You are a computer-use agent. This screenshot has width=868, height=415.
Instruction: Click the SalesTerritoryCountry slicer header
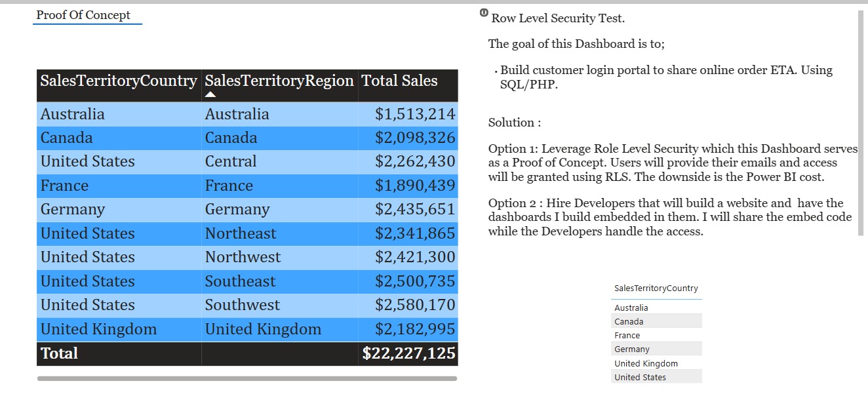tap(656, 288)
